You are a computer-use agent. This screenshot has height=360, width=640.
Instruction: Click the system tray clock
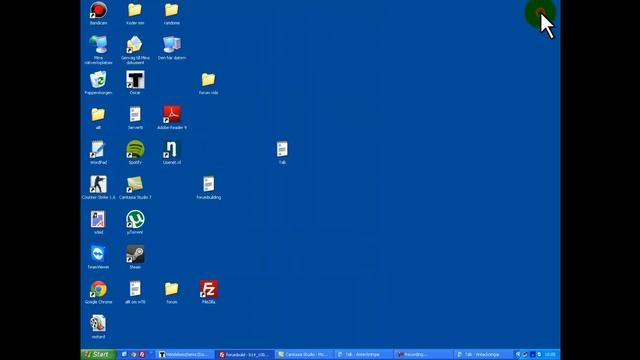pyautogui.click(x=550, y=355)
